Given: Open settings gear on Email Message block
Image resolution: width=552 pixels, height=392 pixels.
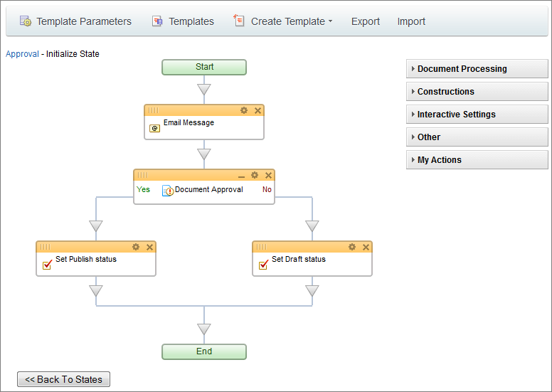Looking at the screenshot, I should (244, 110).
